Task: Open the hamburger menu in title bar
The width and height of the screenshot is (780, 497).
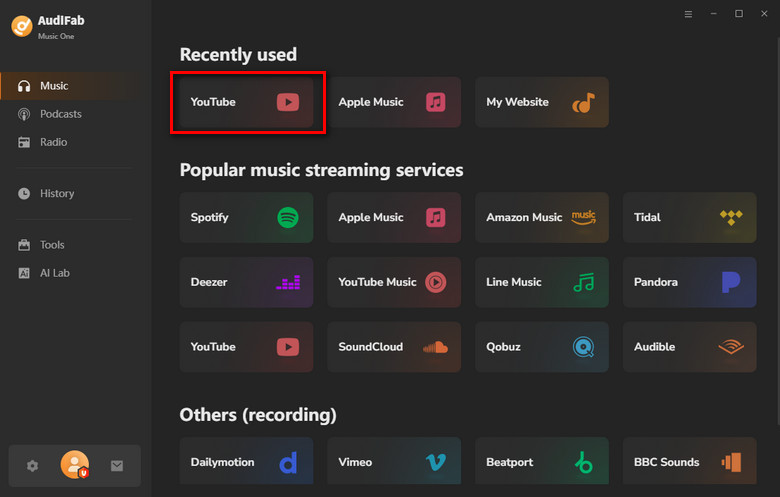Action: click(x=688, y=14)
